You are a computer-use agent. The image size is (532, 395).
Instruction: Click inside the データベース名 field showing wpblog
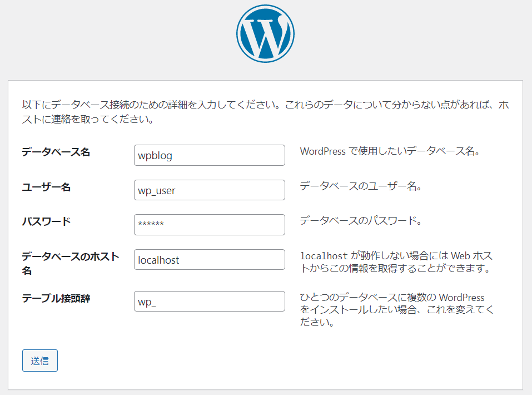click(x=209, y=155)
